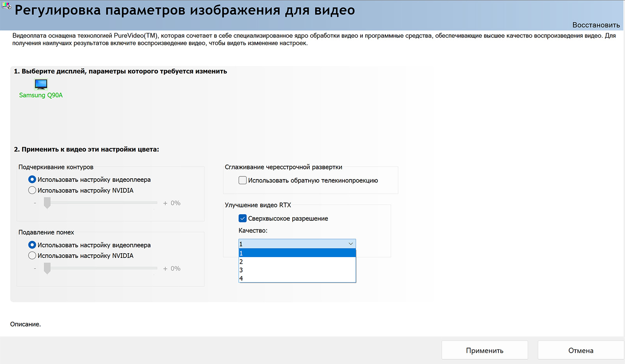Click the noise reduction slider handle

[x=47, y=268]
